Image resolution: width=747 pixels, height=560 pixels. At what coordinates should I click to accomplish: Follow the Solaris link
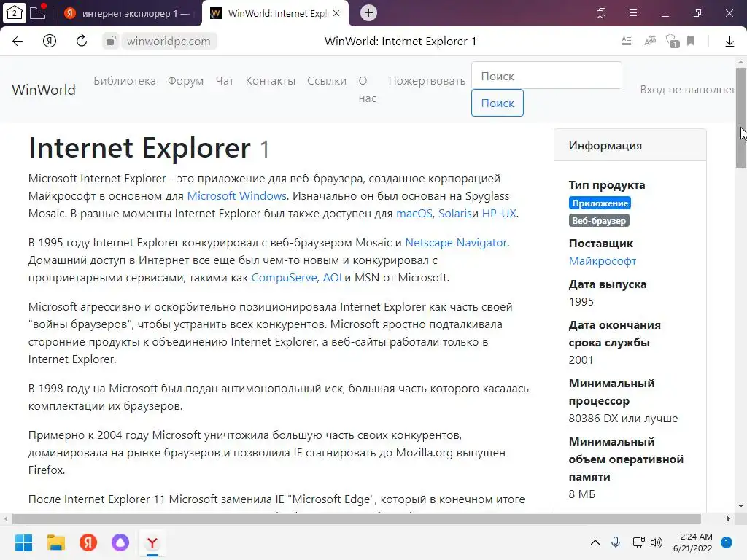pos(455,214)
